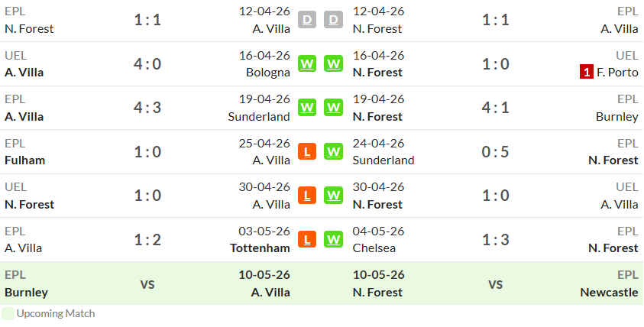Click the Upcoming Match legend swatch
This screenshot has width=644, height=327.
click(8, 313)
